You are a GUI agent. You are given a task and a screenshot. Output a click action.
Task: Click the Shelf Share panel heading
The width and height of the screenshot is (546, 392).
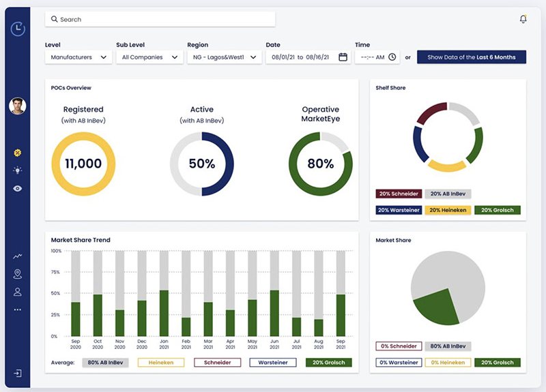pyautogui.click(x=390, y=88)
